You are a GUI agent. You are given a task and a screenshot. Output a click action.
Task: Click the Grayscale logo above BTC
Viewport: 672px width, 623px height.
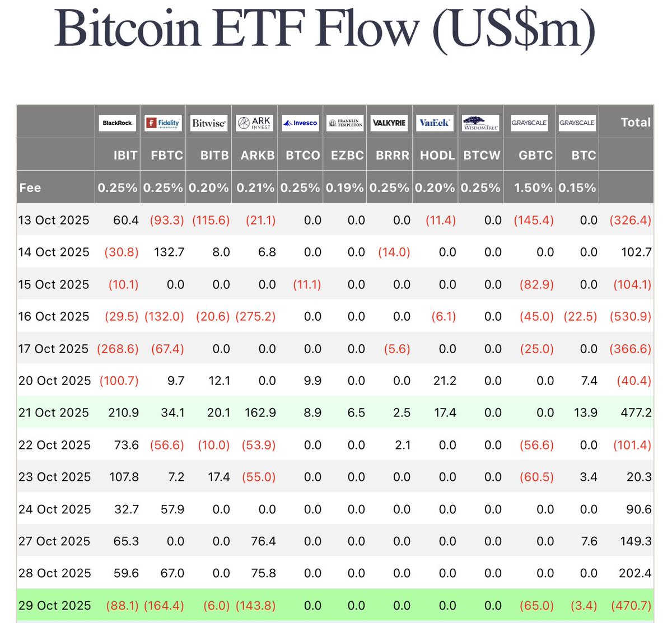(x=577, y=123)
